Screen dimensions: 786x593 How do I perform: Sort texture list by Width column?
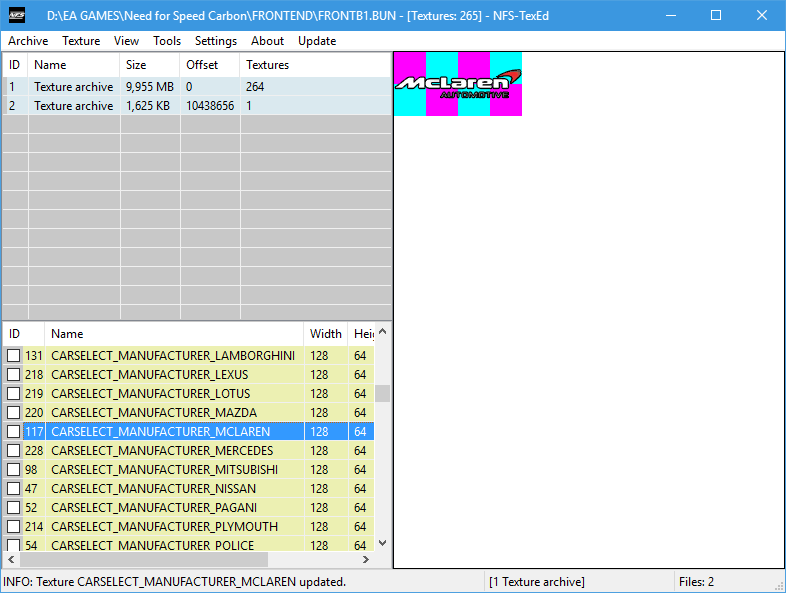(325, 334)
